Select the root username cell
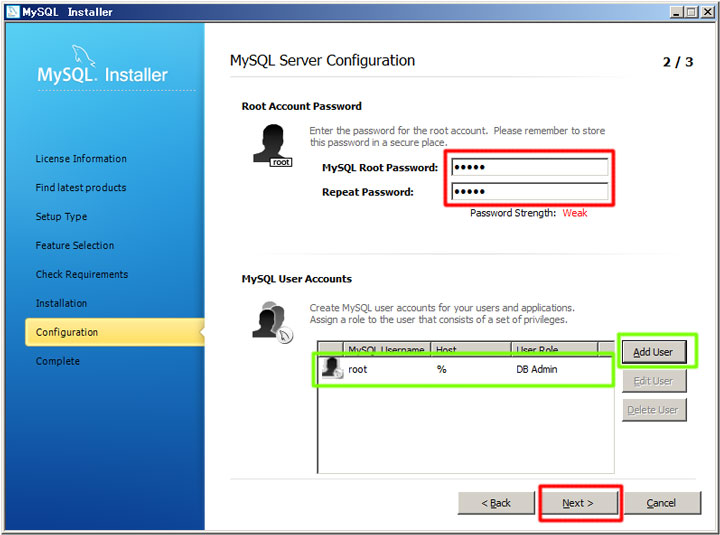The width and height of the screenshot is (720, 535). point(358,369)
